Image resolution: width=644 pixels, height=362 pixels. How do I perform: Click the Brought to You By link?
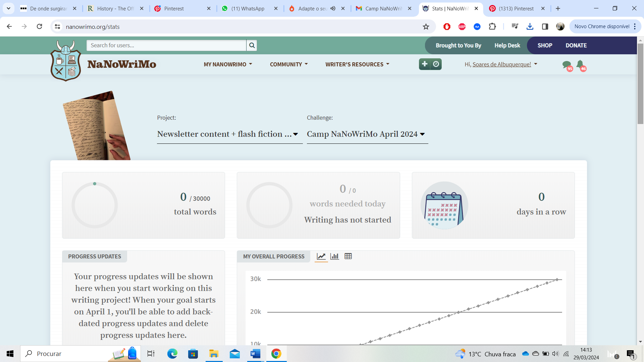pos(459,45)
